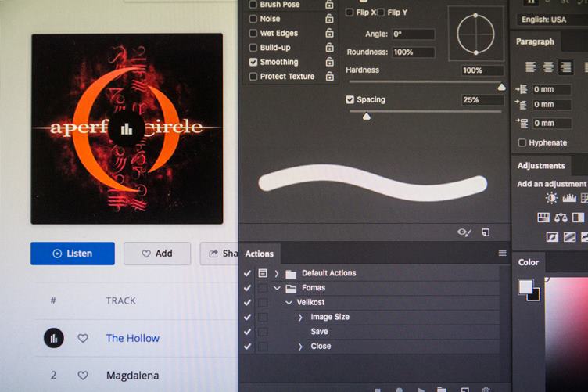This screenshot has width=588, height=392.
Task: Click the heart icon beside Magdalena
Action: [83, 376]
